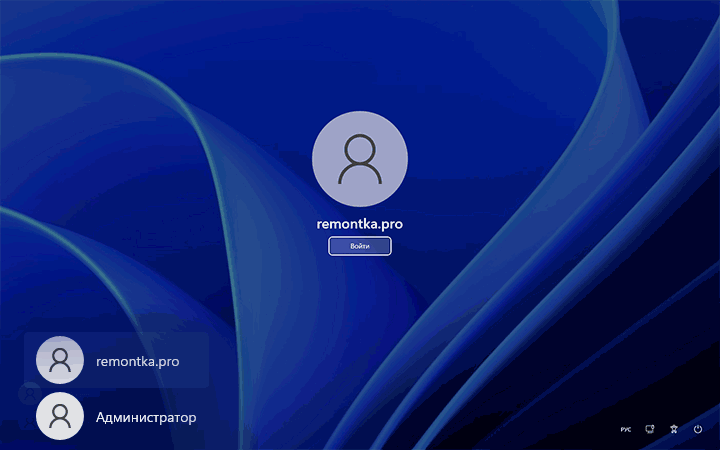Click the large profile picture above Войти

pyautogui.click(x=360, y=158)
